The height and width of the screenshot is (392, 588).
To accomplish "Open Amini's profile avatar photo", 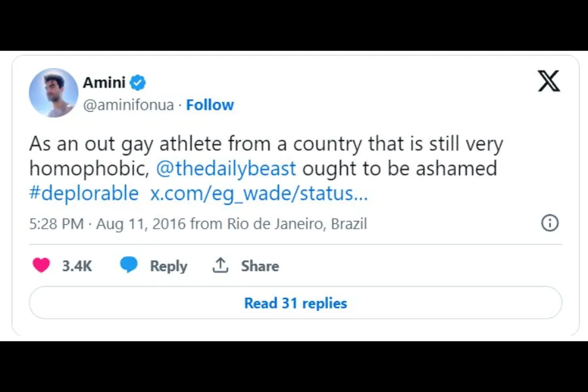I will pyautogui.click(x=54, y=93).
